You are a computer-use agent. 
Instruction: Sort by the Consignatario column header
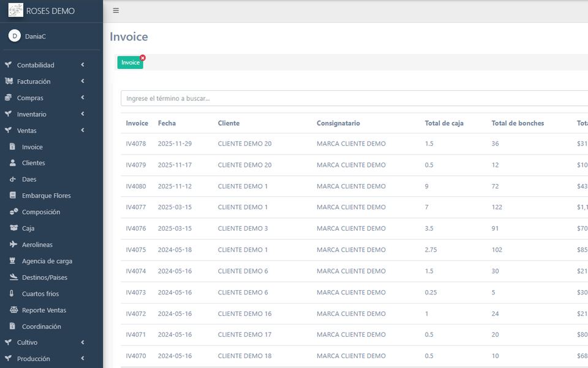click(338, 123)
